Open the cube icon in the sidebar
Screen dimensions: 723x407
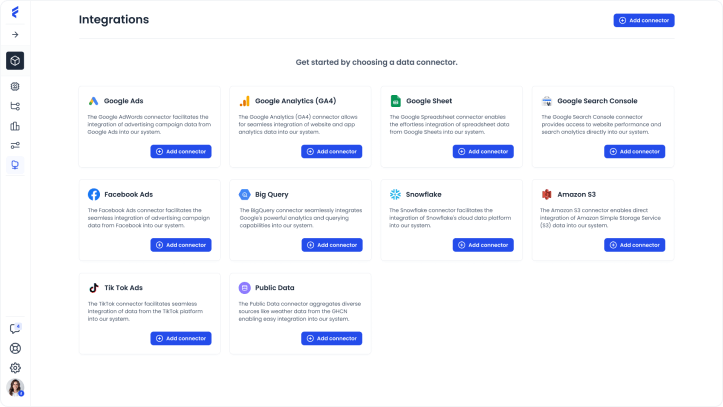coord(15,61)
